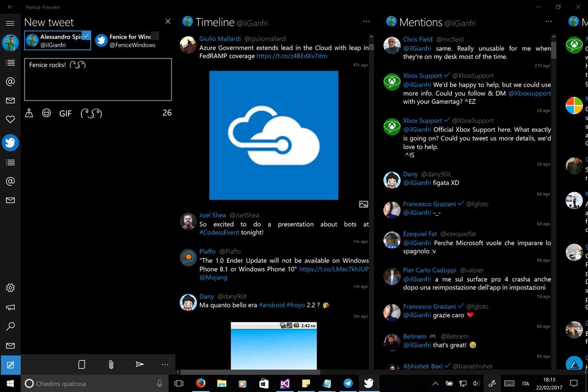Open Action Center notification icon
This screenshot has width=588, height=392.
[x=574, y=383]
